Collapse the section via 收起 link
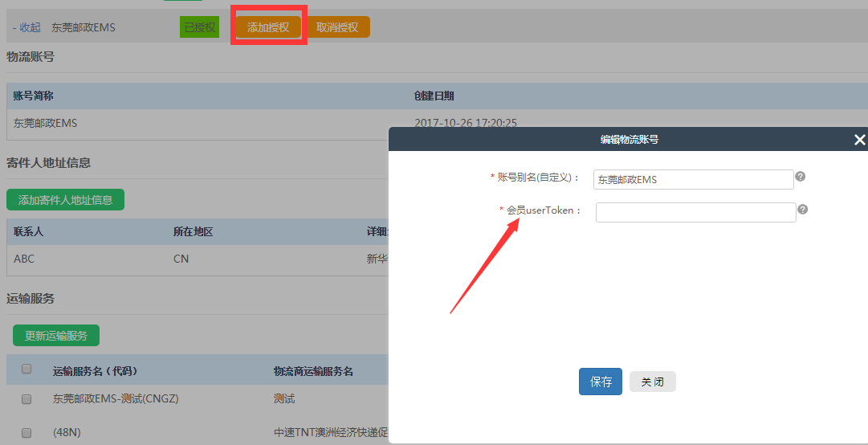The image size is (868, 445). (x=26, y=27)
